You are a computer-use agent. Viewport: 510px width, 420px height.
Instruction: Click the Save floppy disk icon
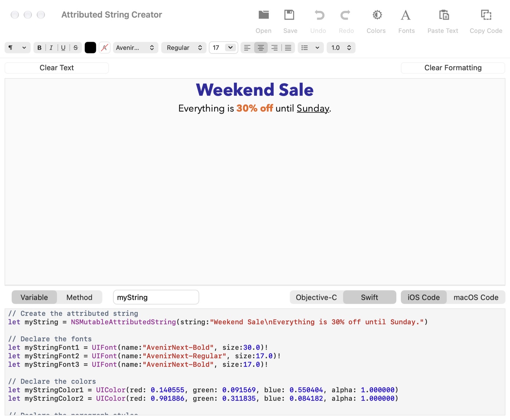(290, 15)
